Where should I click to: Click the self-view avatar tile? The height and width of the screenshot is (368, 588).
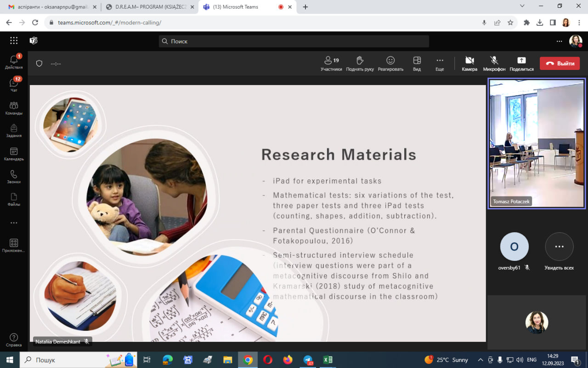click(537, 322)
